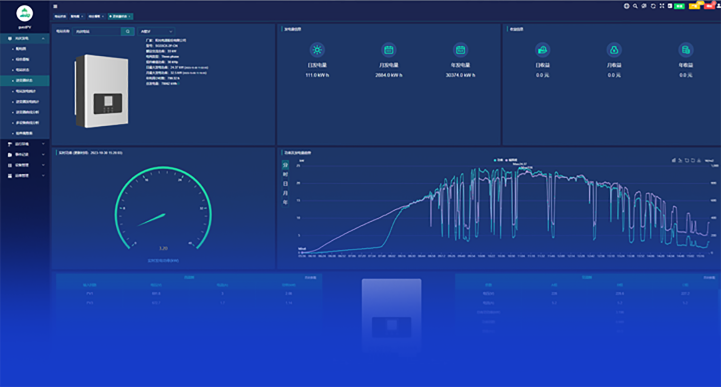The width and height of the screenshot is (721, 387).
Task: Click the station name input field
Action: pyautogui.click(x=97, y=31)
